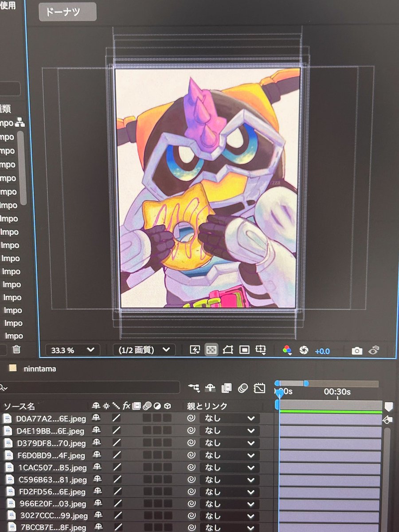Click the ソース名 column header

(19, 406)
